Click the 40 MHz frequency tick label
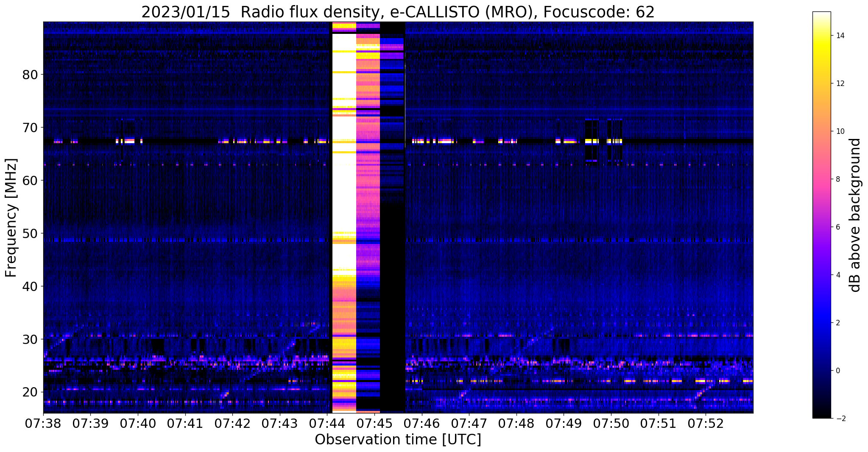 pyautogui.click(x=30, y=286)
